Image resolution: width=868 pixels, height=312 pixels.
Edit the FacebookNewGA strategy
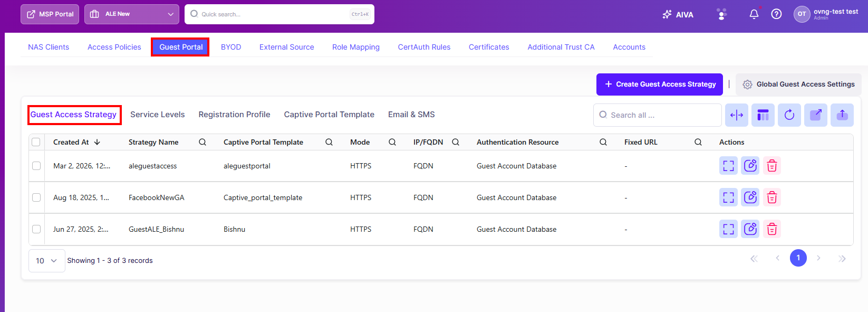point(750,197)
